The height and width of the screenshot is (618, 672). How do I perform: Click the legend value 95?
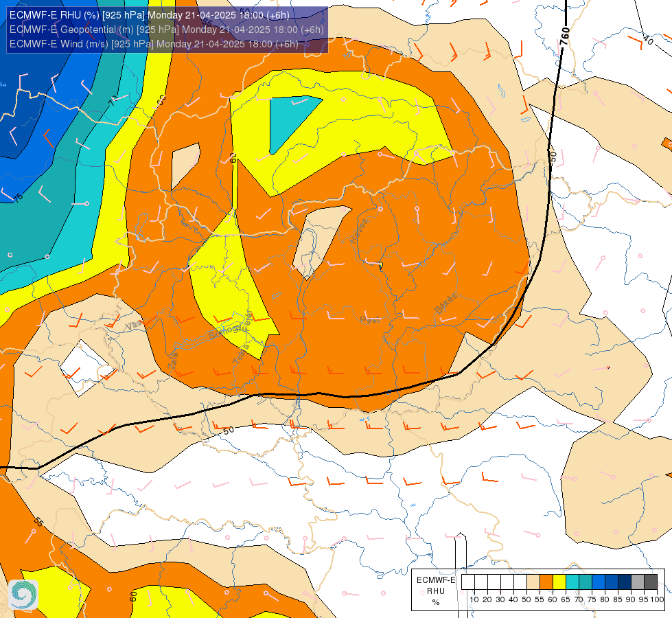click(643, 599)
